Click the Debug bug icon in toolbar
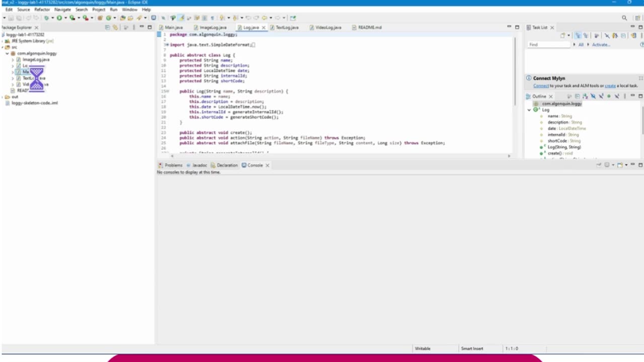The image size is (644, 362). [46, 18]
